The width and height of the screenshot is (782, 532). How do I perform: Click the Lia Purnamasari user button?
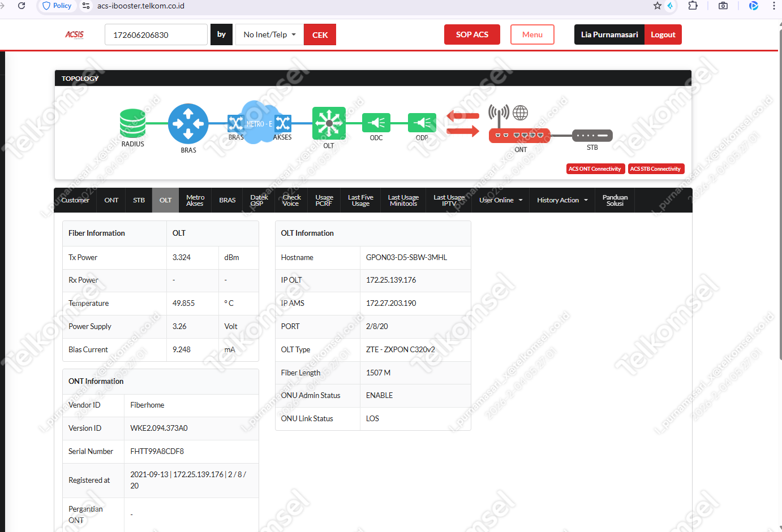pos(609,34)
